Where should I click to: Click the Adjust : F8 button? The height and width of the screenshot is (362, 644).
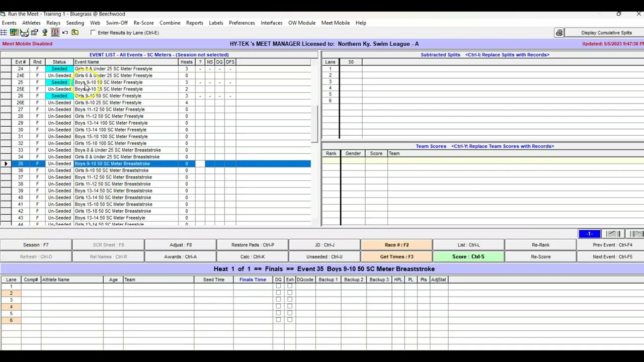[x=181, y=245]
